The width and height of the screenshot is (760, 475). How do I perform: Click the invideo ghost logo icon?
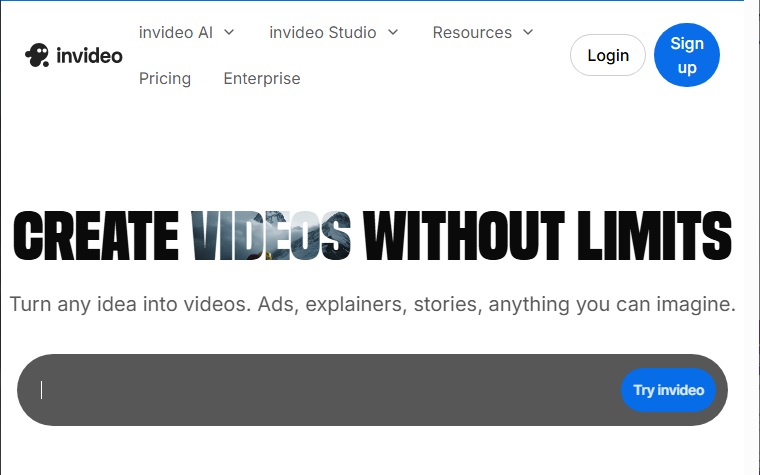(x=37, y=55)
